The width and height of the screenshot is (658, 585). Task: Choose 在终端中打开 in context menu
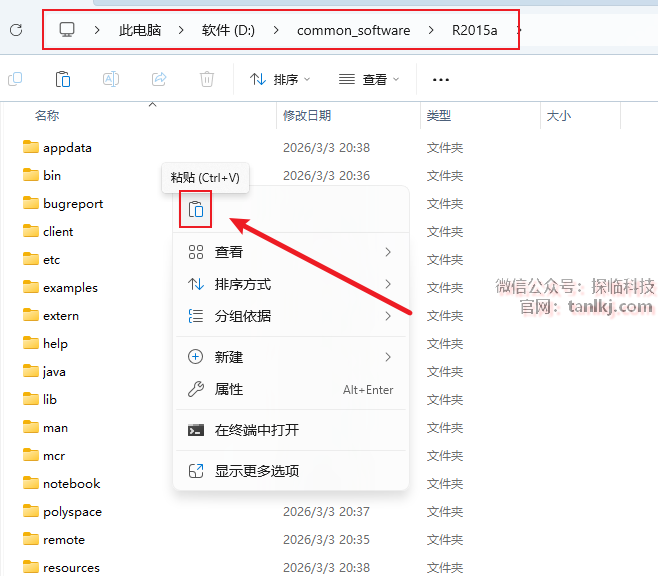257,430
